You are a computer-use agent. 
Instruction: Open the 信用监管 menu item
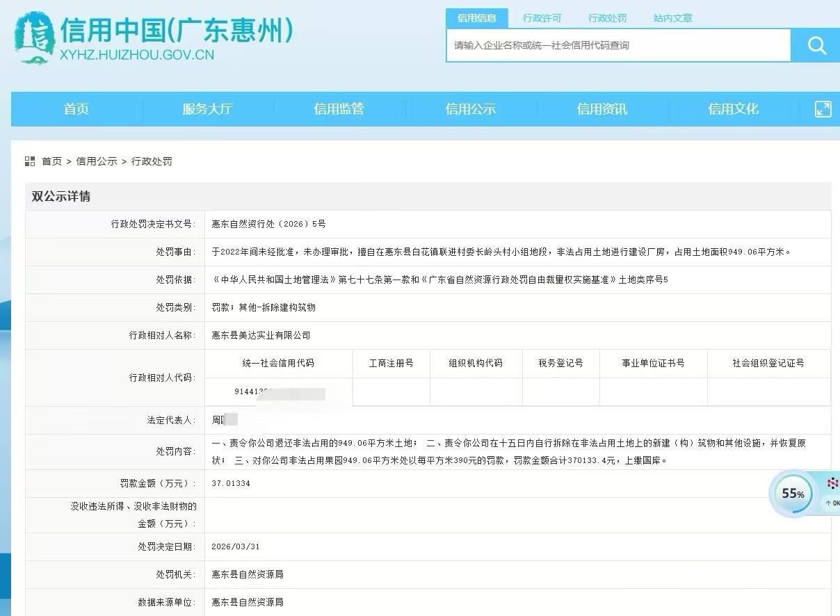point(339,109)
